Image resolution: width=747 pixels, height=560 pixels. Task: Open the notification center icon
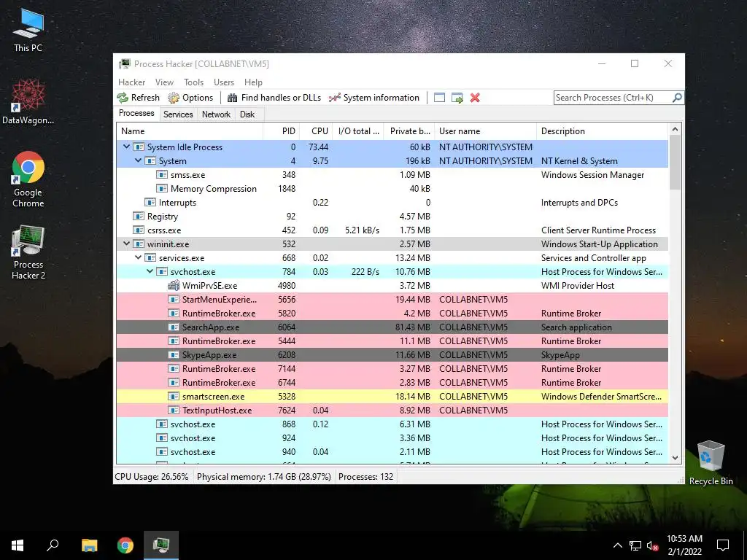723,545
